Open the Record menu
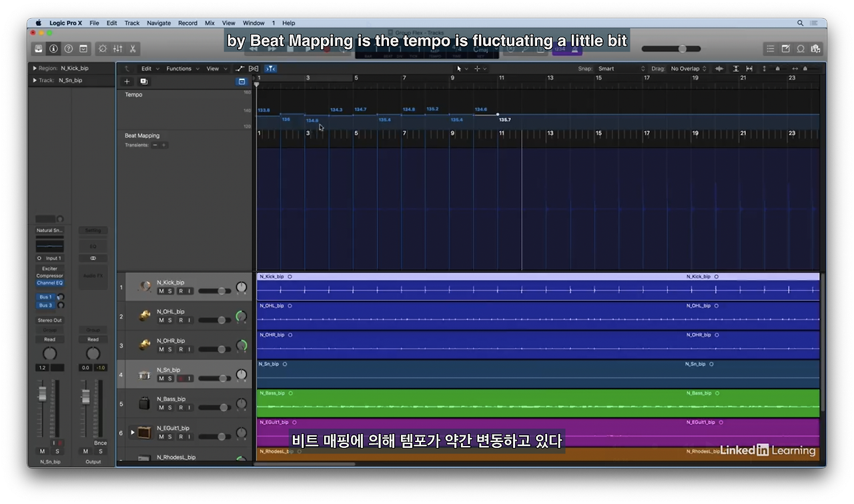 pos(187,23)
